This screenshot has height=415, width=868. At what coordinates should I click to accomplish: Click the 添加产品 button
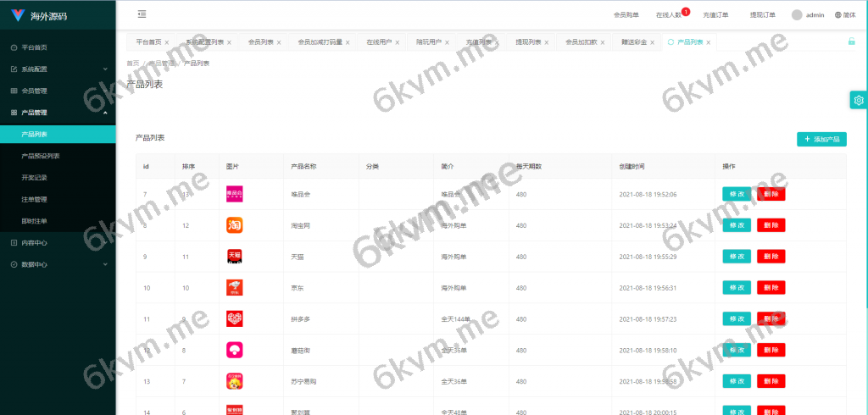click(821, 140)
